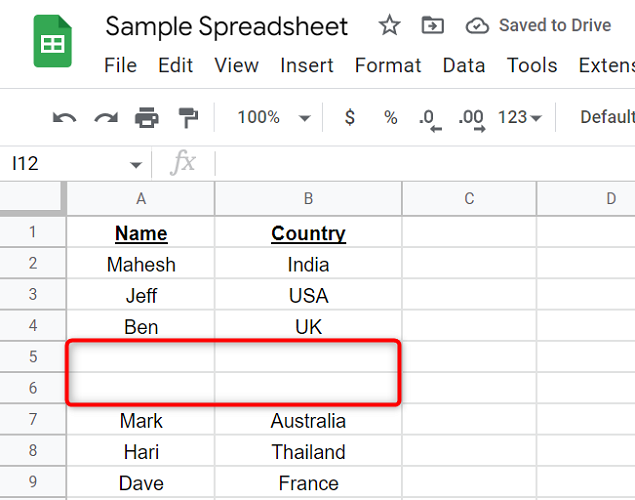Select empty cell A5
635x500 pixels.
click(x=141, y=357)
